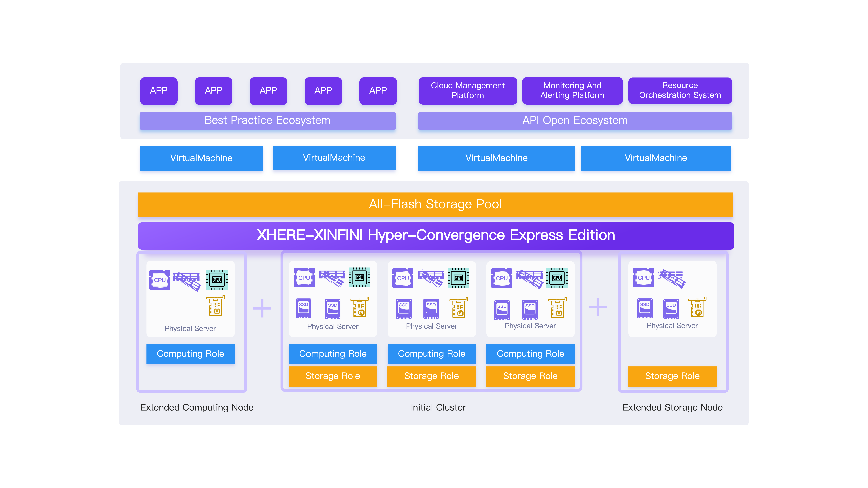This screenshot has height=488, width=868.
Task: Click Physical Server text in Extended Storage Node
Action: click(x=672, y=326)
